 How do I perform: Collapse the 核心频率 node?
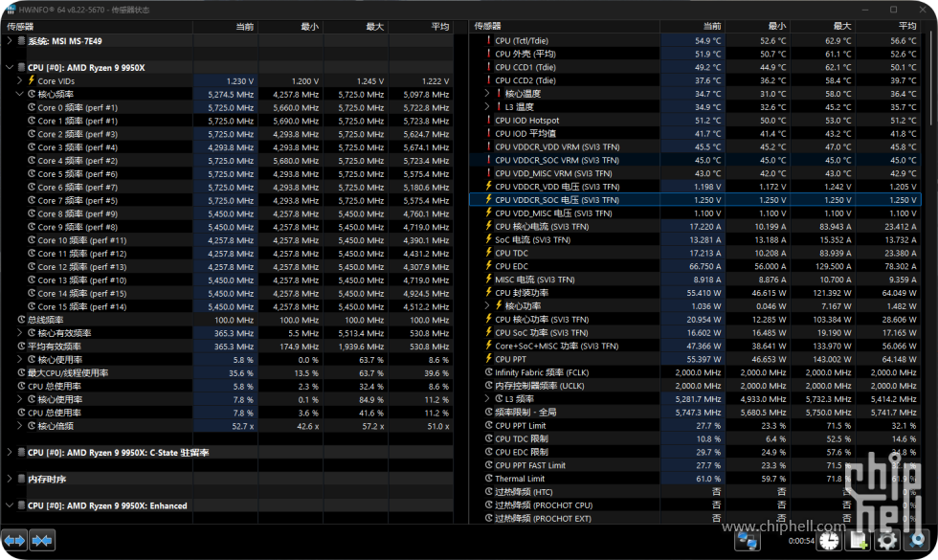(x=19, y=94)
